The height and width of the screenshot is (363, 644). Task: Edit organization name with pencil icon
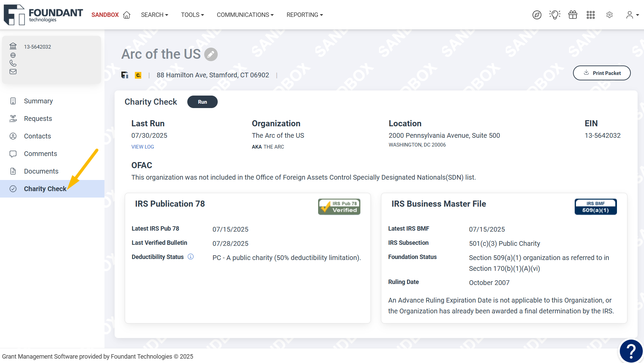point(211,54)
